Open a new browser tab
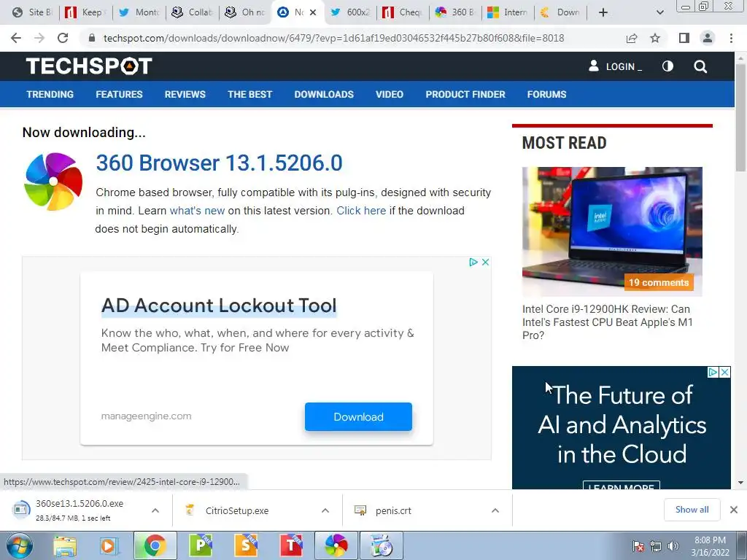747x560 pixels. [x=603, y=12]
